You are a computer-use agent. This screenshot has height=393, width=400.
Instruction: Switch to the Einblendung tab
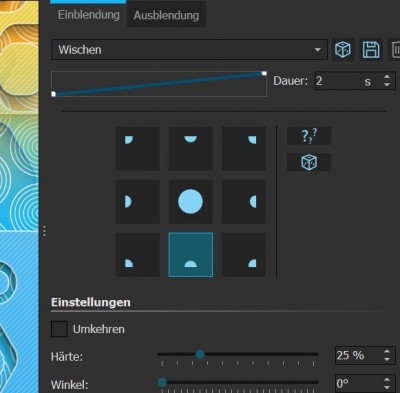(88, 15)
